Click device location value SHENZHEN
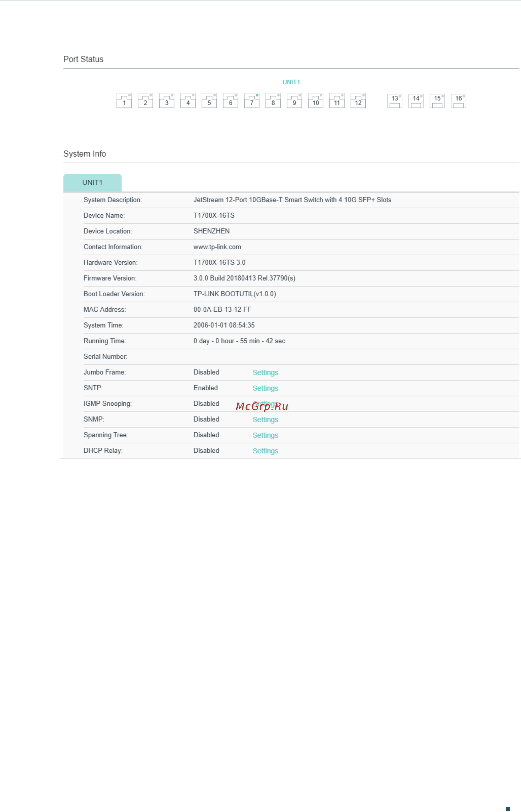The image size is (521, 812). (x=212, y=231)
